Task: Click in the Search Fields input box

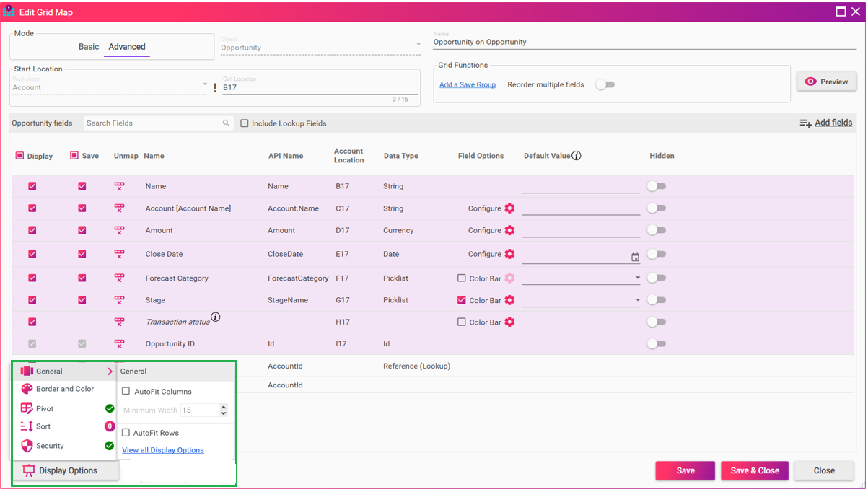Action: (153, 123)
